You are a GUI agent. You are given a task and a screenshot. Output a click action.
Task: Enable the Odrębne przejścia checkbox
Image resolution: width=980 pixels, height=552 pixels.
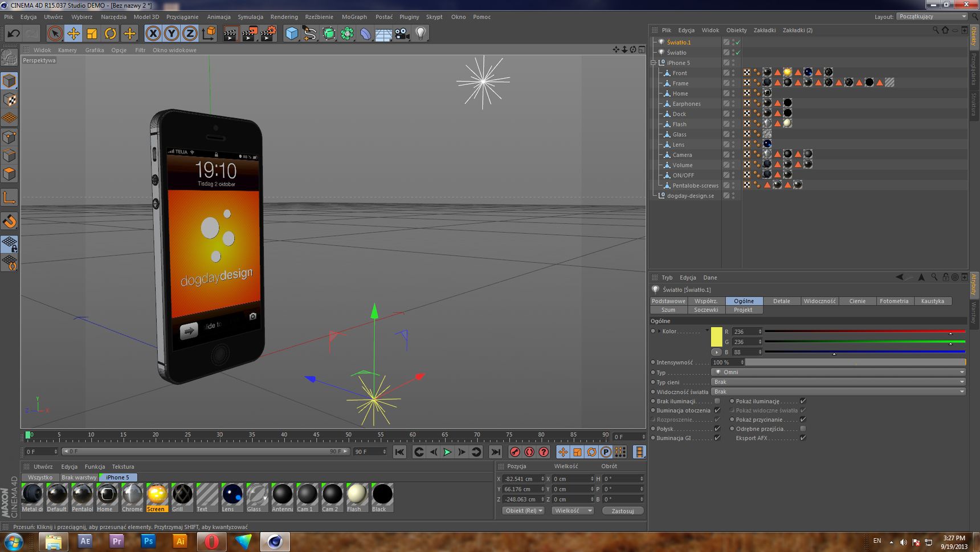tap(803, 428)
